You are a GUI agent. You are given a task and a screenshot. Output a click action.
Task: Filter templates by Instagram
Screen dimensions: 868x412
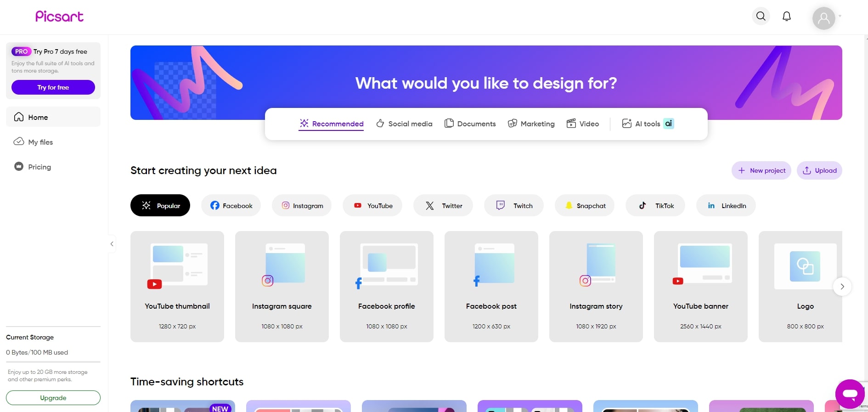302,205
